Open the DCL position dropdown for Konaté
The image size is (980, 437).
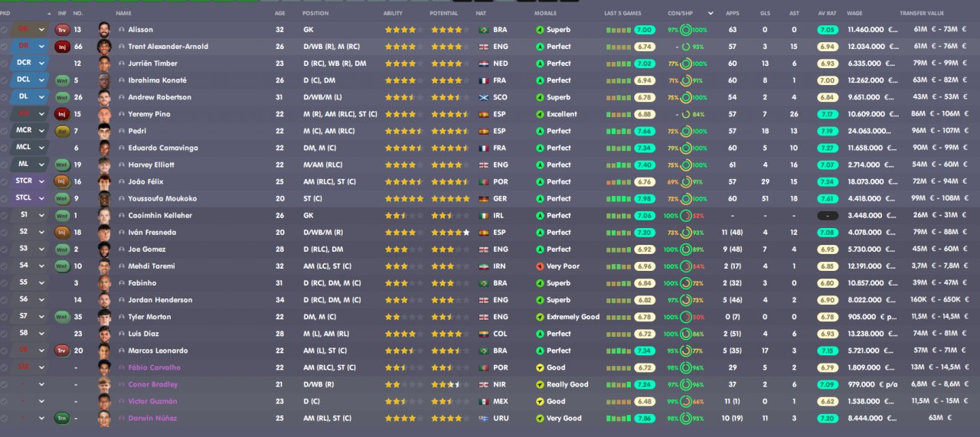(x=41, y=80)
